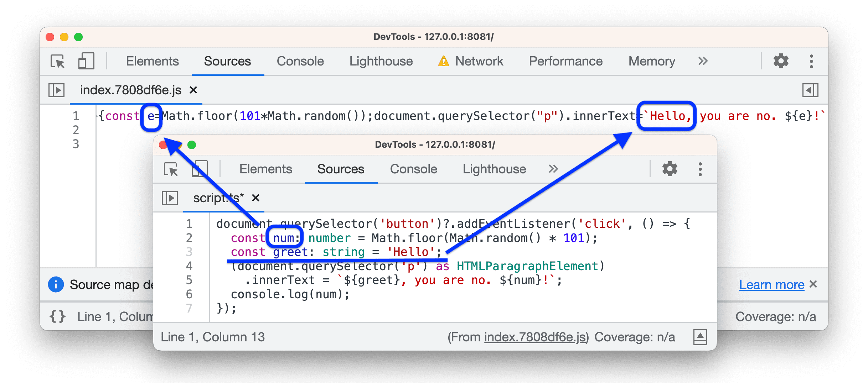The width and height of the screenshot is (868, 383).
Task: Open the From index.7808df6e.js link
Action: point(534,336)
